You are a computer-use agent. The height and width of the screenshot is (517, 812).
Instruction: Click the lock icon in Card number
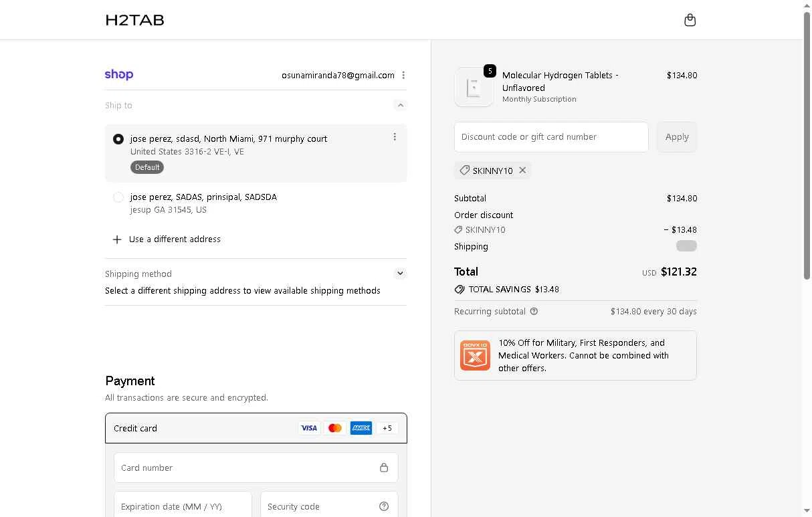[384, 468]
